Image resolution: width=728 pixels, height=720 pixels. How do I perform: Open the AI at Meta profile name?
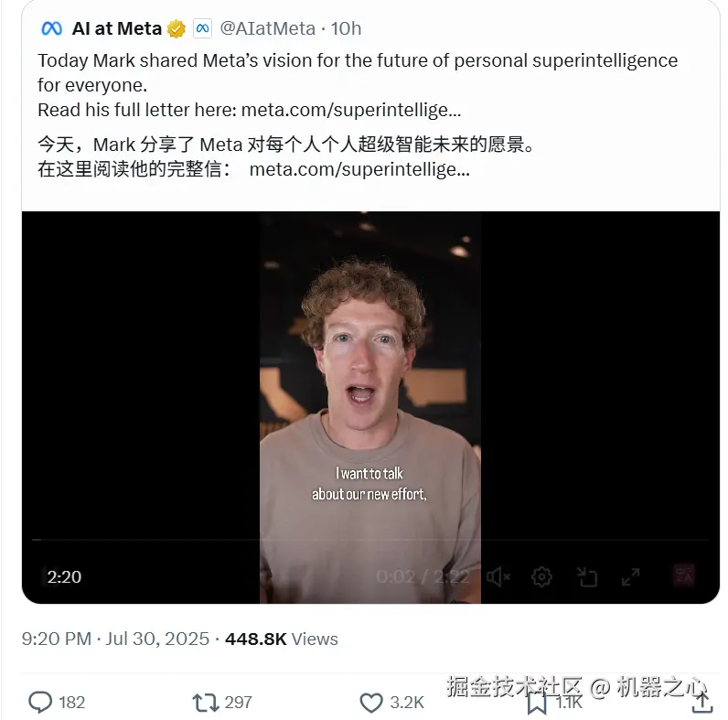(116, 28)
